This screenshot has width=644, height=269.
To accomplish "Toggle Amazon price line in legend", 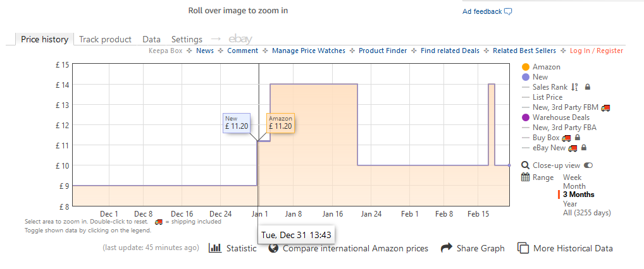I will (546, 67).
